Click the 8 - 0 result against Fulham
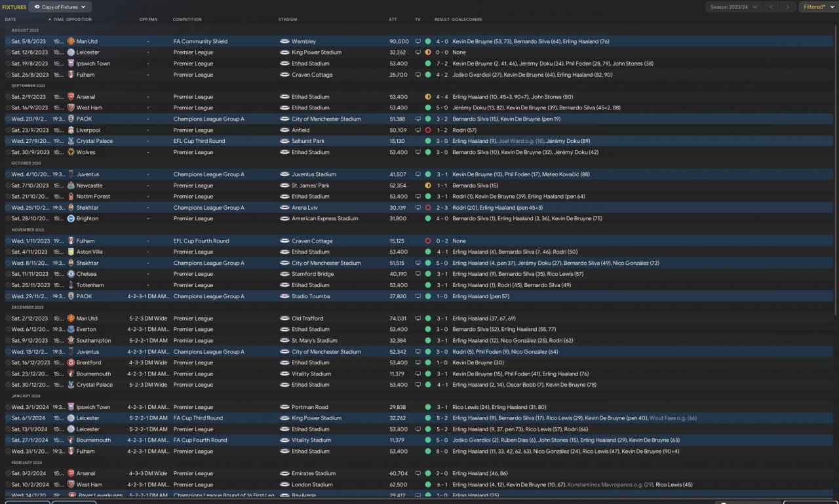839x504 pixels. coord(442,452)
